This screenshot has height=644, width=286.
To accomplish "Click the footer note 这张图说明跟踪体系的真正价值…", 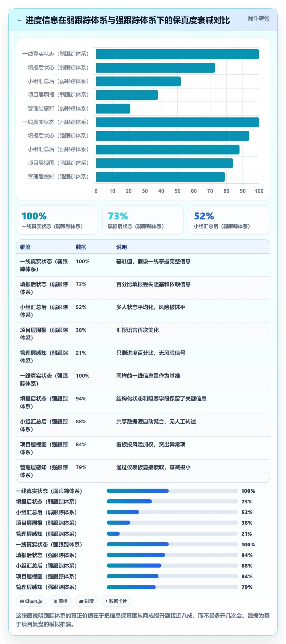I will (143, 620).
